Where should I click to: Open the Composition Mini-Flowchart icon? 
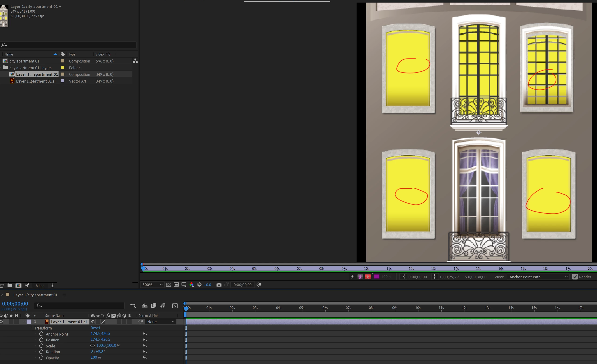[133, 306]
